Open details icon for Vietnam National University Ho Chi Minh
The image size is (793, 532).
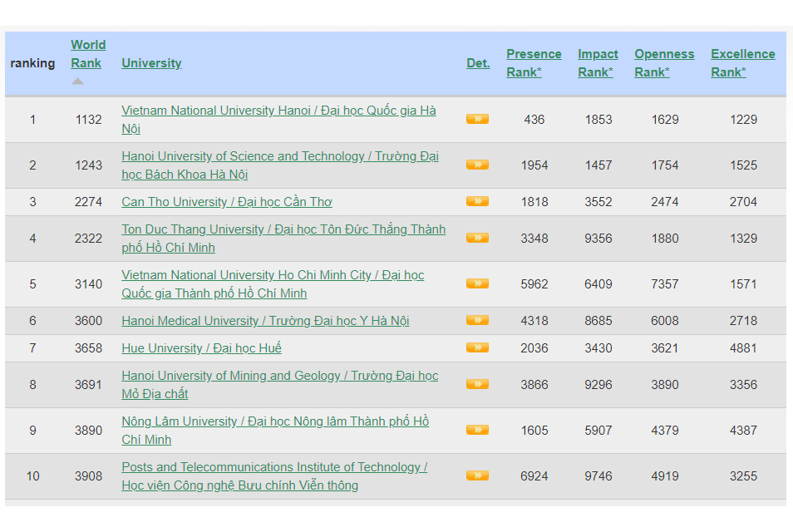477,283
